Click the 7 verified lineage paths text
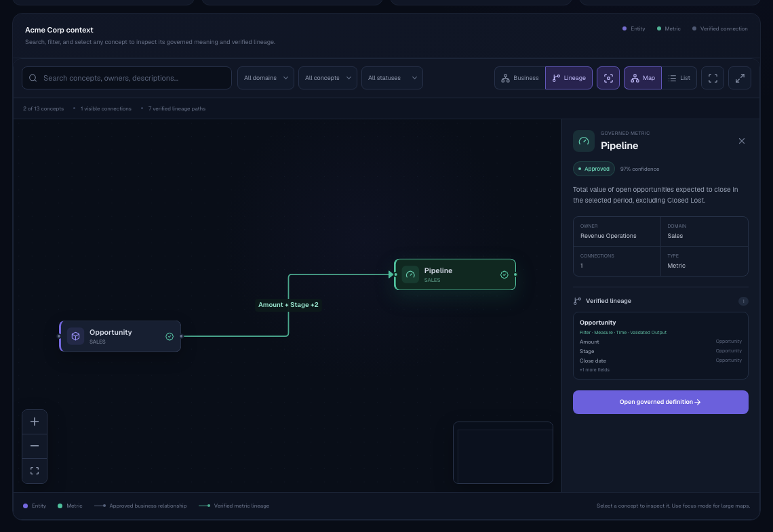773x532 pixels. [x=177, y=109]
